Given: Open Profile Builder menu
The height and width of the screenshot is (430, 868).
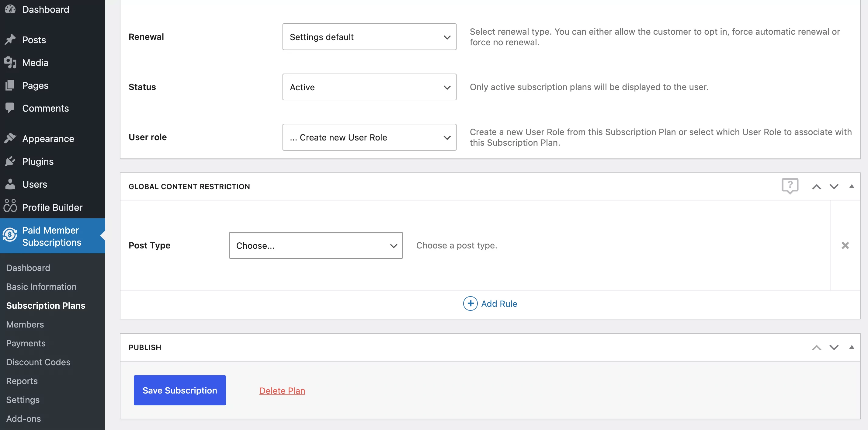Looking at the screenshot, I should [53, 207].
